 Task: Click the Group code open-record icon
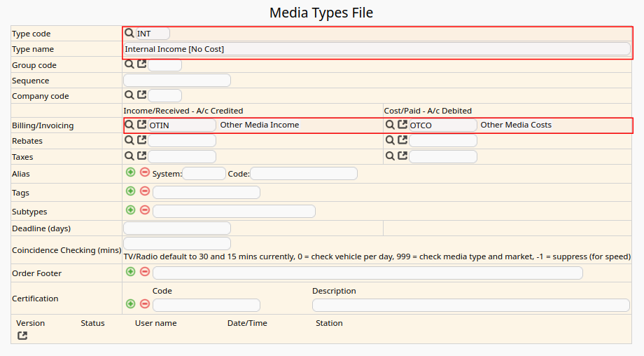pos(141,64)
